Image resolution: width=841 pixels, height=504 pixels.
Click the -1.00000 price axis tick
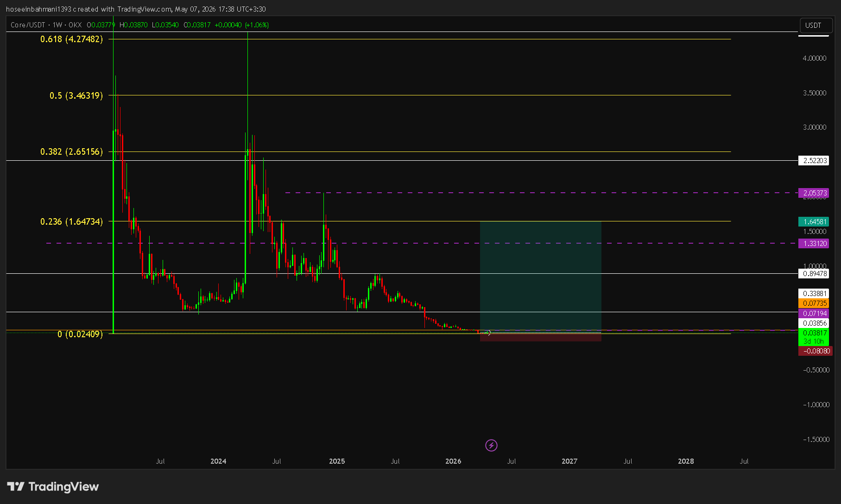tap(816, 405)
